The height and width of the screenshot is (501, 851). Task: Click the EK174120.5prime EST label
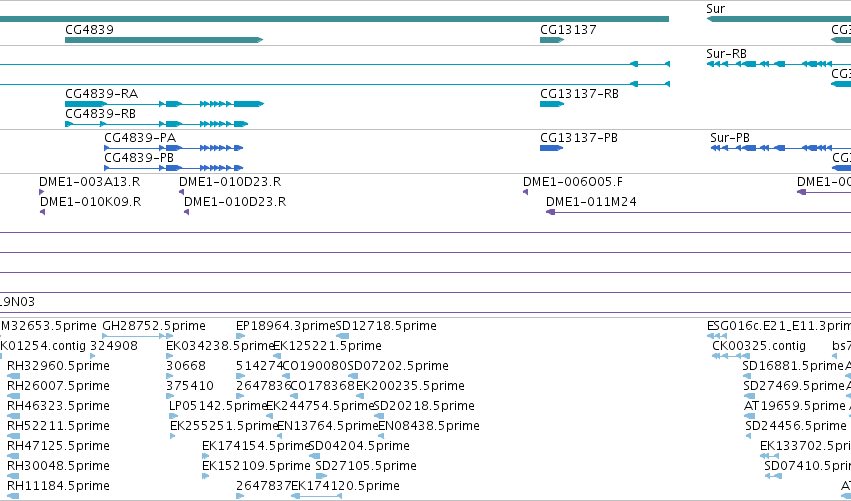pos(346,486)
